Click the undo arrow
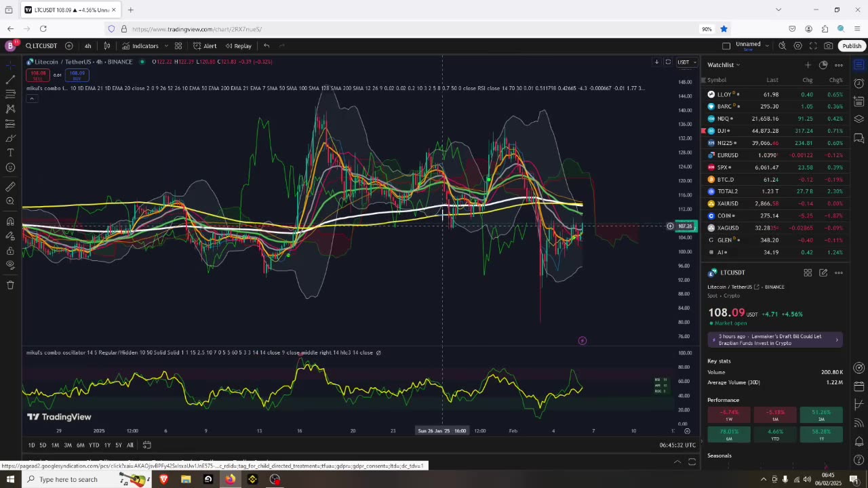 [267, 45]
